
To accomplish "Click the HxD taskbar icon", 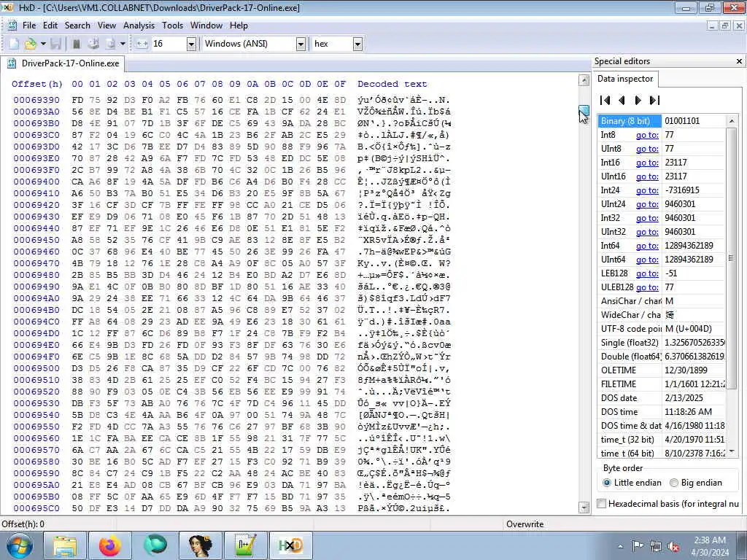I will (290, 545).
